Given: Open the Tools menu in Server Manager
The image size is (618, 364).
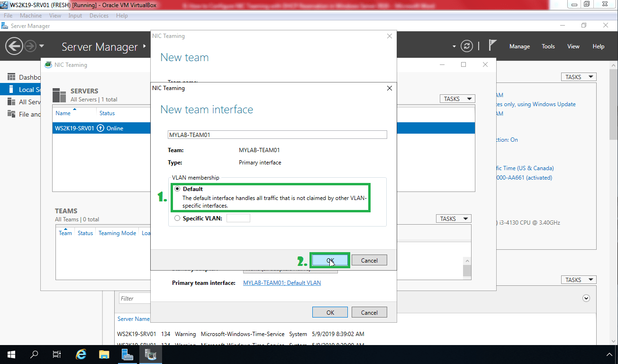Looking at the screenshot, I should [548, 46].
